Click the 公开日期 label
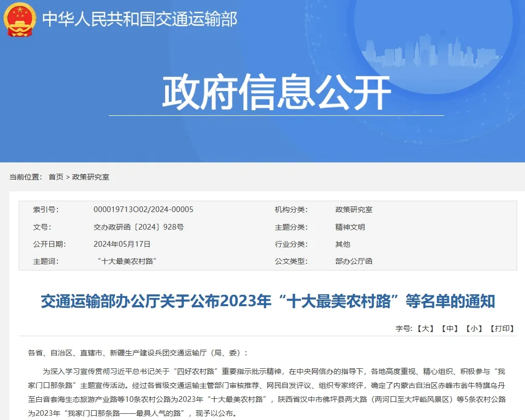The height and width of the screenshot is (420, 525). click(x=50, y=244)
